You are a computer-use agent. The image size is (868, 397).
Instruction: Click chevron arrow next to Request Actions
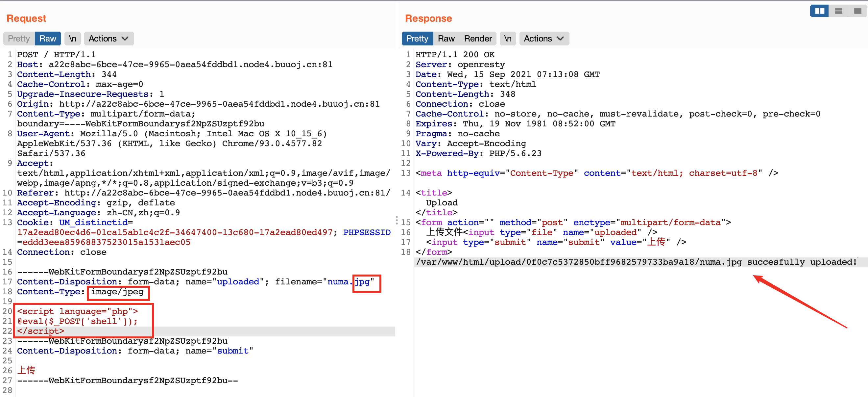point(125,39)
